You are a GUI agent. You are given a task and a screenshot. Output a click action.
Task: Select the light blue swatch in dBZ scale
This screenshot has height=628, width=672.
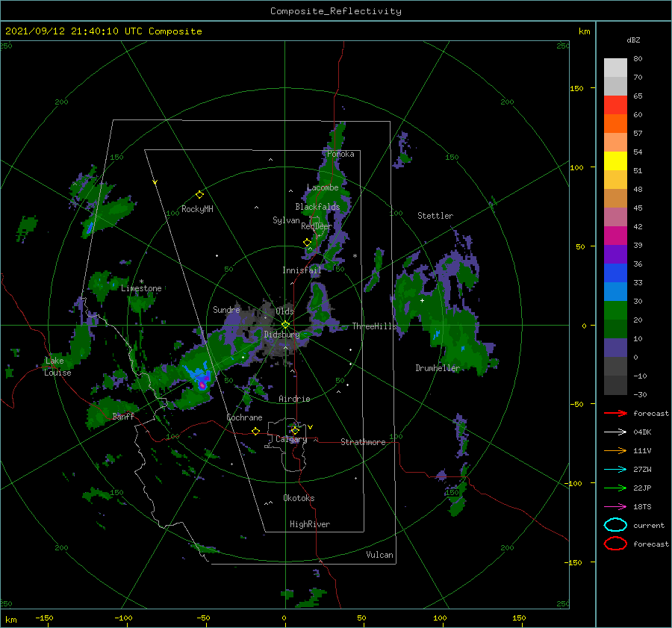[615, 291]
